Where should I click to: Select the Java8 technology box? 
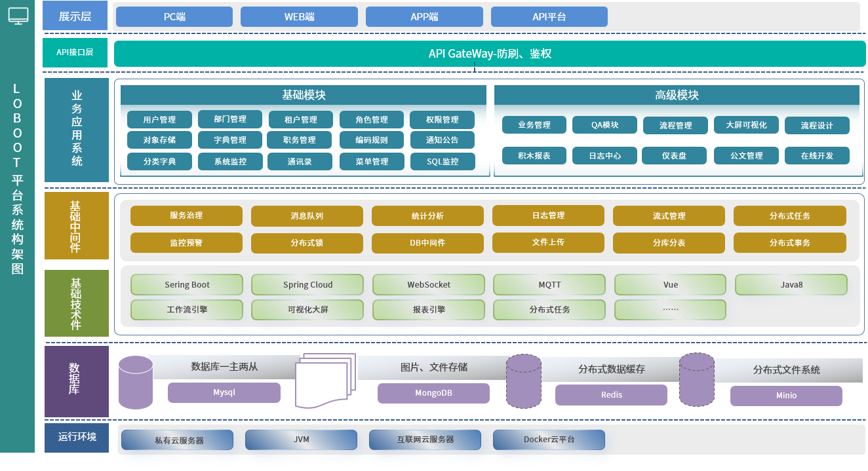pos(791,285)
